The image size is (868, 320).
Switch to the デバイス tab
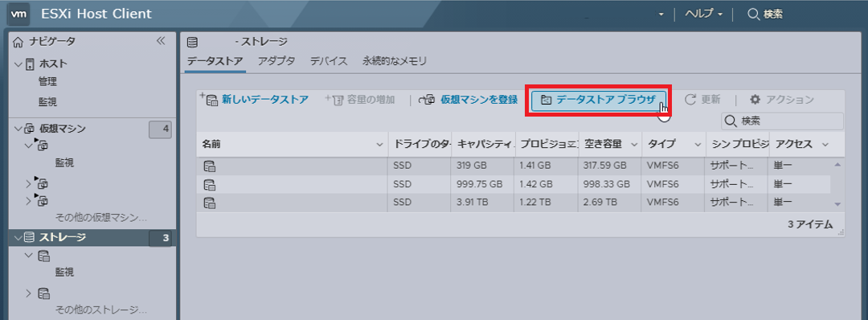(x=329, y=61)
